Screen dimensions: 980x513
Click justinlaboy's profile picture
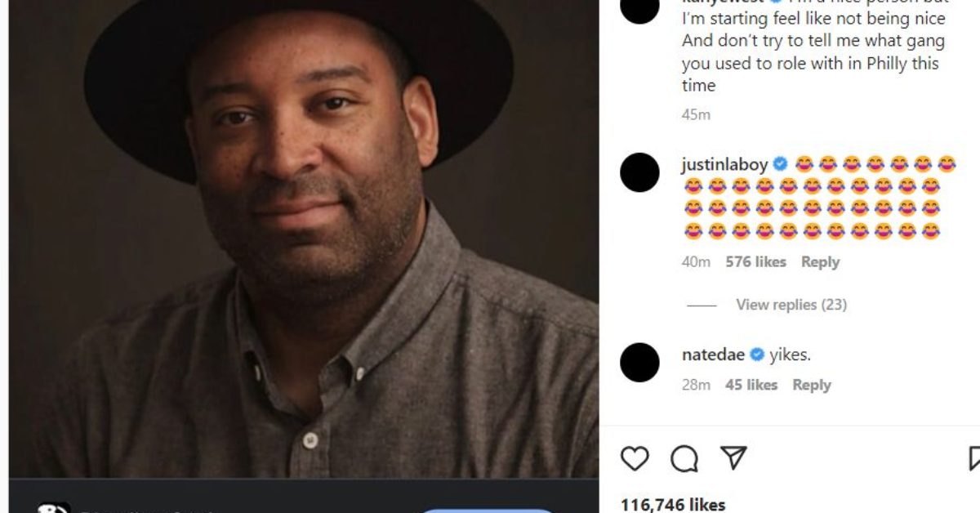[x=639, y=173]
